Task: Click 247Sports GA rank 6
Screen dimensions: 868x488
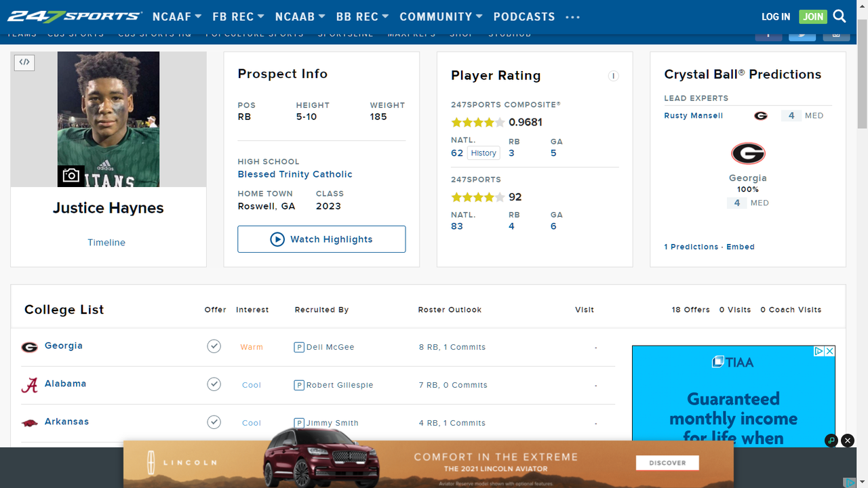Action: [553, 226]
